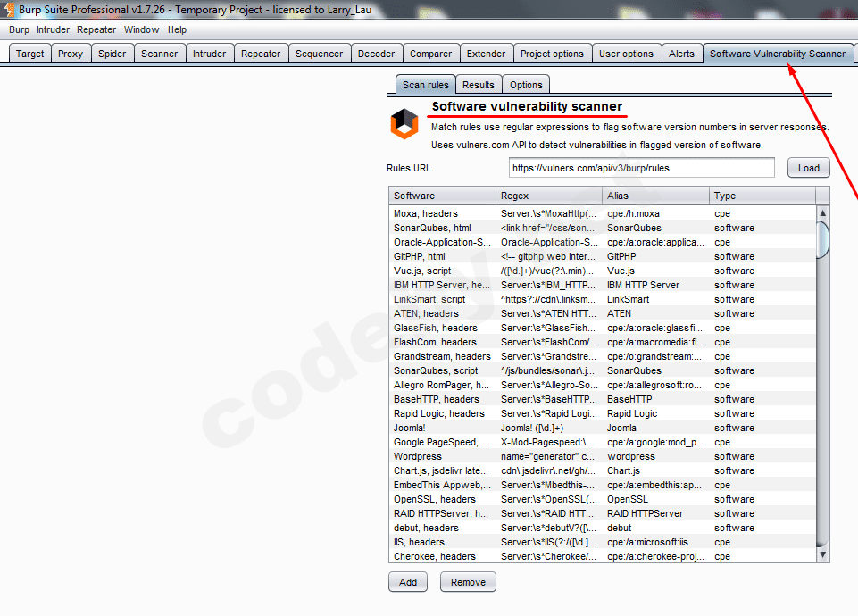Open the Help menu
This screenshot has height=616, width=858.
point(177,29)
